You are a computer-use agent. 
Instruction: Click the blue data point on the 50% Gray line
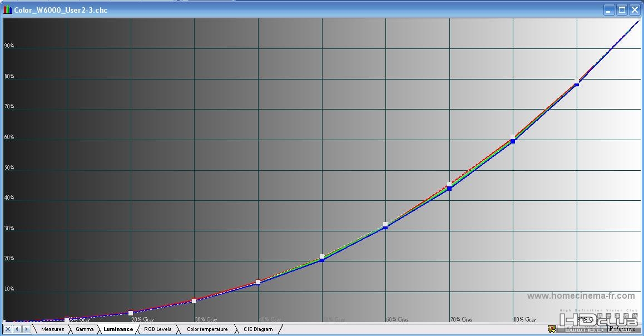click(x=322, y=260)
